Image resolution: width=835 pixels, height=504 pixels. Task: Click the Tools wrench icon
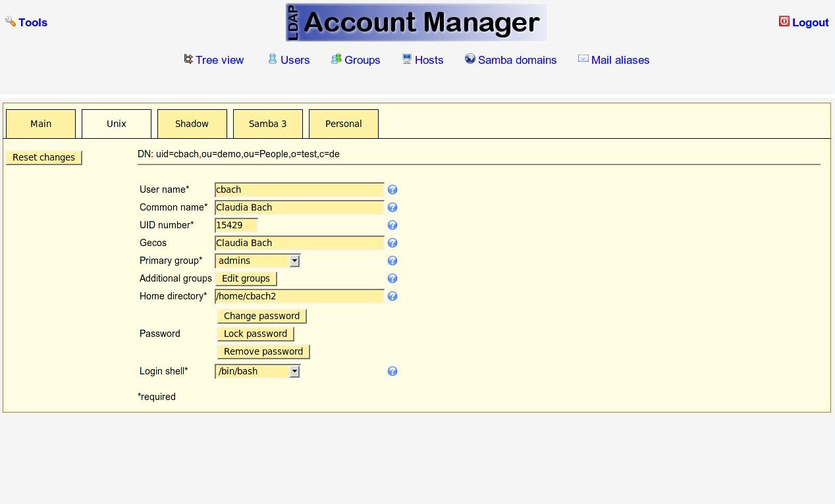(11, 22)
